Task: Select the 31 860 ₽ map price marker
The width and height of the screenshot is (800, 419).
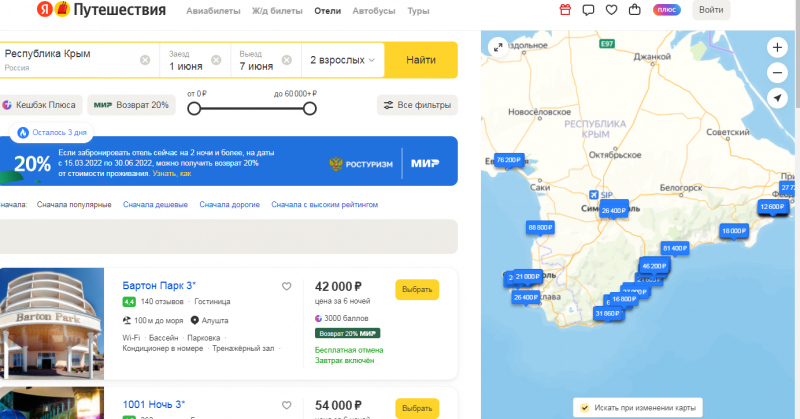Action: (x=608, y=313)
